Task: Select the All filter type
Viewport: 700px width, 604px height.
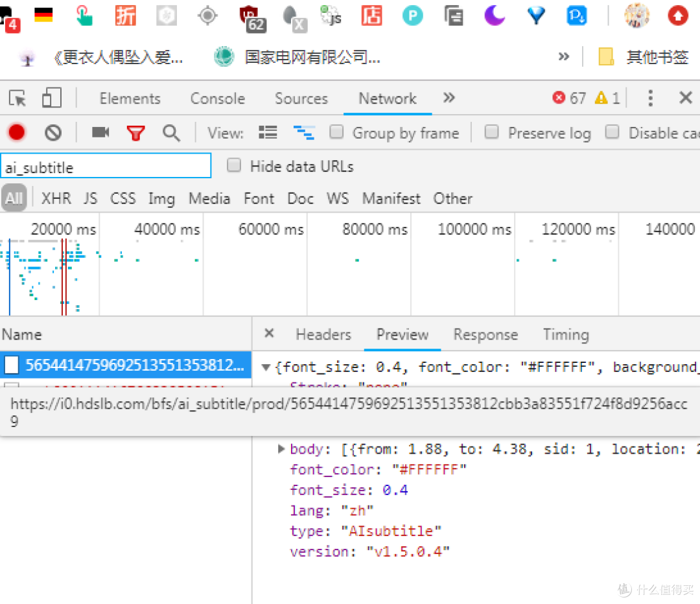Action: click(14, 198)
